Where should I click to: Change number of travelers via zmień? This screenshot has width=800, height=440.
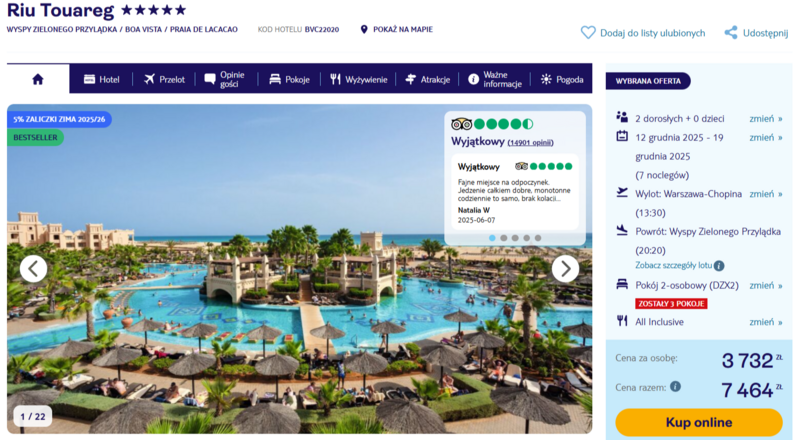pos(765,118)
